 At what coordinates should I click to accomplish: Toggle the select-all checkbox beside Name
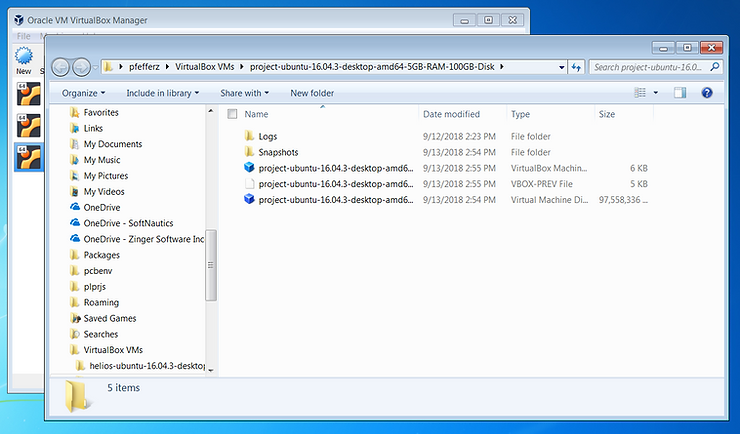[232, 114]
